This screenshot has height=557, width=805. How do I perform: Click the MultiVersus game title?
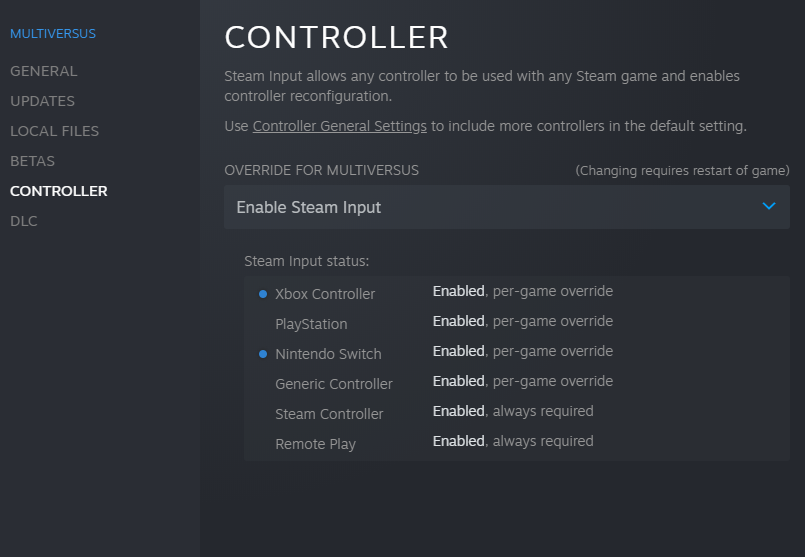pos(53,34)
